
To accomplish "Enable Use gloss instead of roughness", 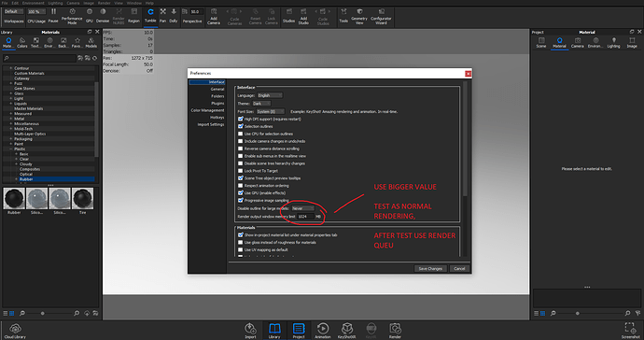I will (241, 242).
